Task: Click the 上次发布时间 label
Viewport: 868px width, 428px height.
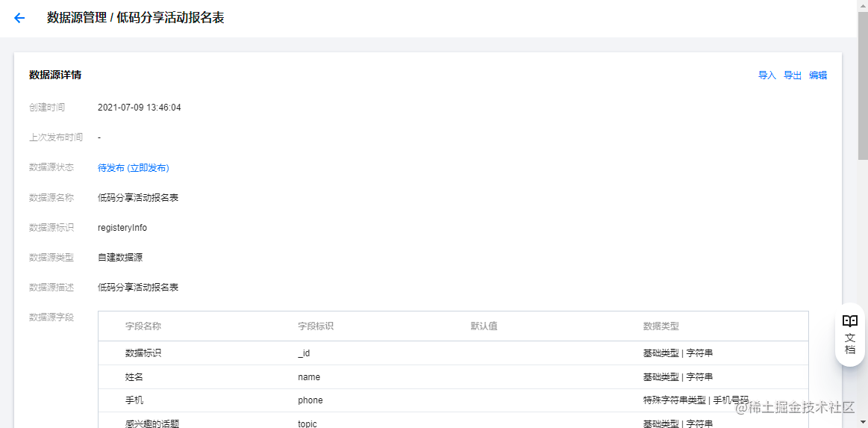Action: pos(55,137)
